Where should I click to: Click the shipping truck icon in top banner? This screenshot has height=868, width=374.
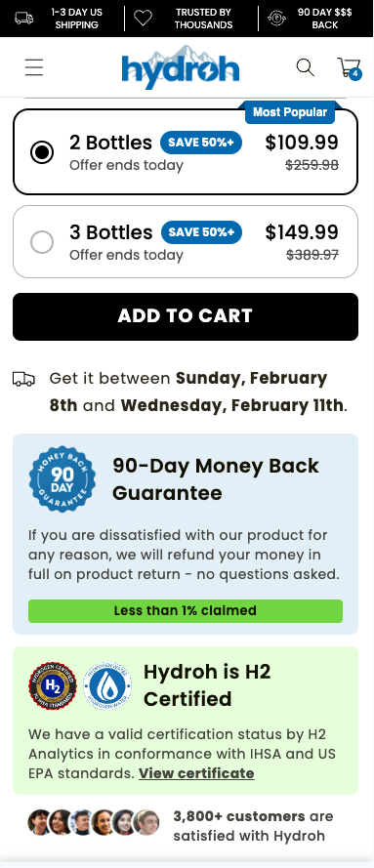coord(23,19)
